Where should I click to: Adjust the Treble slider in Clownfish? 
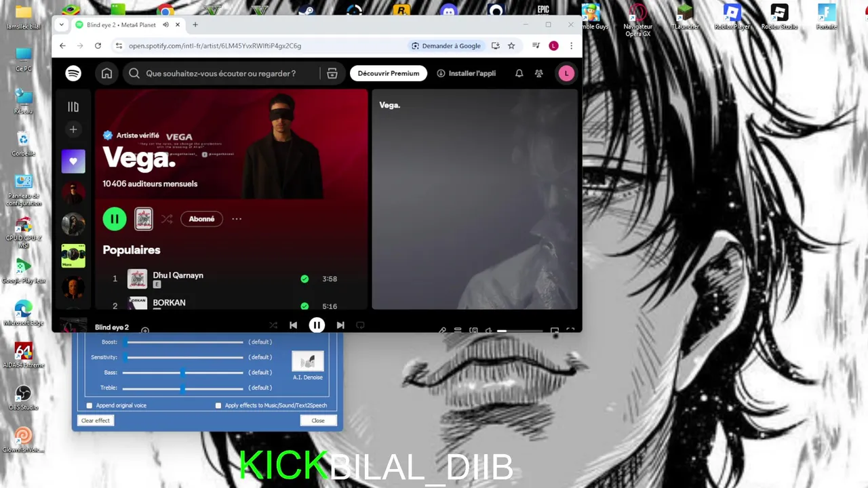pos(182,388)
